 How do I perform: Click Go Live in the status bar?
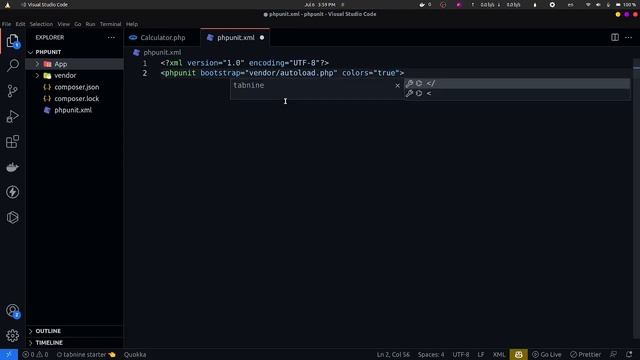(x=547, y=354)
